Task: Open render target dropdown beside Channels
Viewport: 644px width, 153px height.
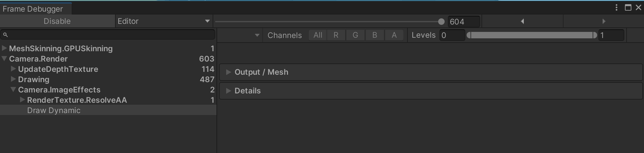Action: click(257, 35)
